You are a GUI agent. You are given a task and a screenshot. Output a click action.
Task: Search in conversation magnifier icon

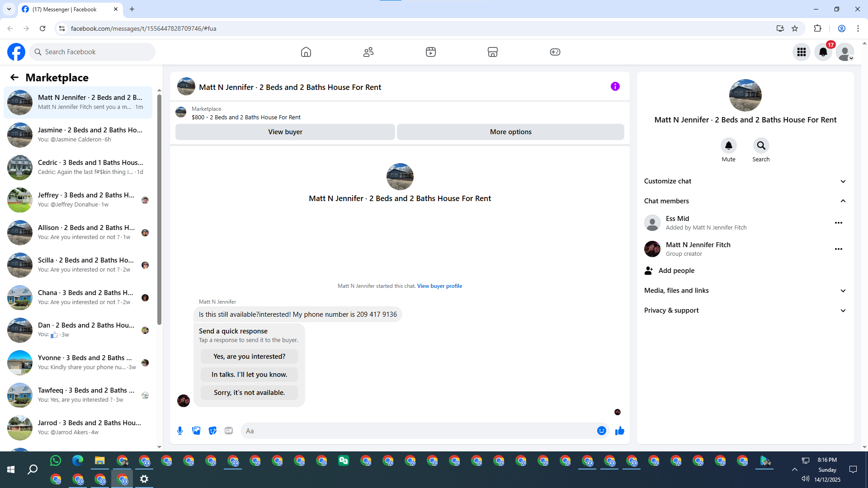coord(761,145)
